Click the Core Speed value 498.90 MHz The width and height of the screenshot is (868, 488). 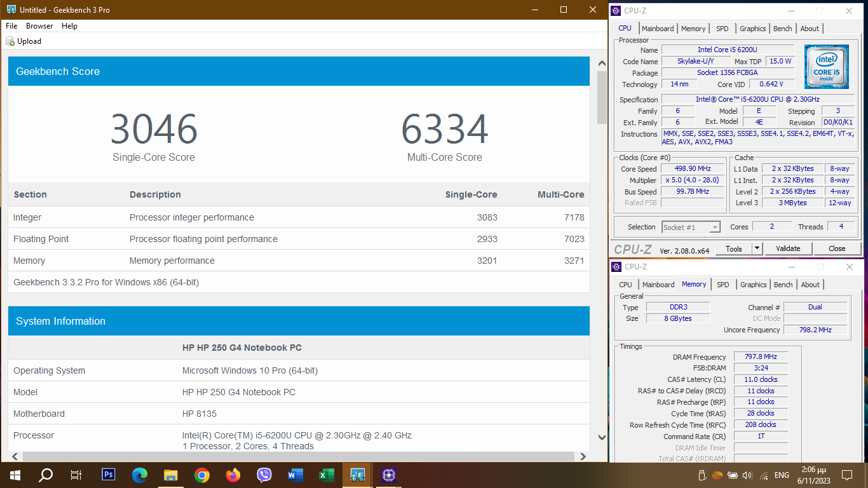pyautogui.click(x=693, y=169)
